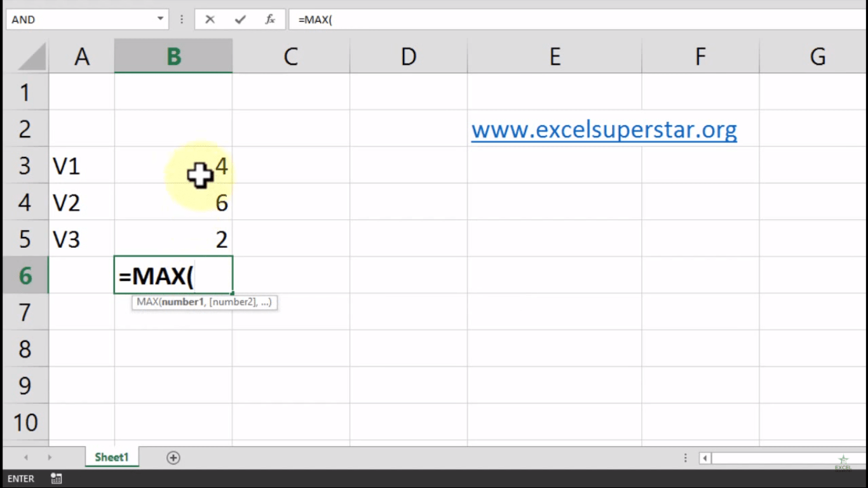Screen dimensions: 868x488
Task: Click the ellipsis handle beside the Name Box
Action: [182, 20]
